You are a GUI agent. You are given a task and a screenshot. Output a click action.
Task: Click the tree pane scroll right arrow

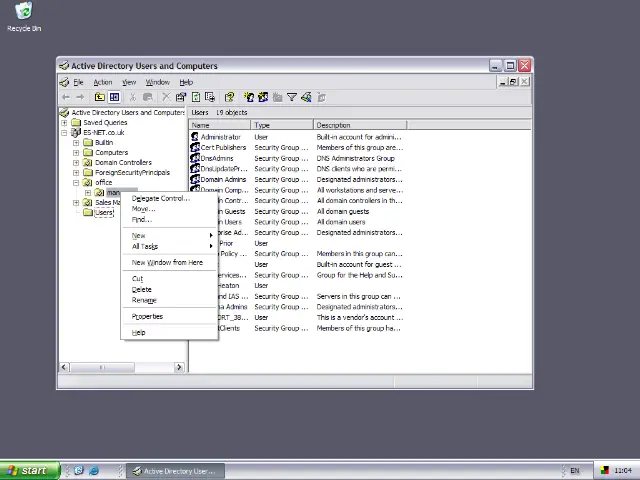click(x=179, y=367)
